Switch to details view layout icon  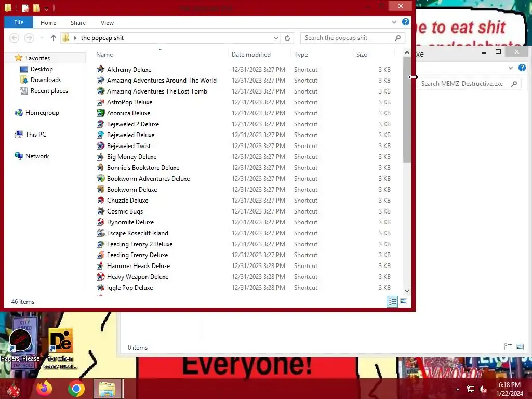click(x=392, y=301)
